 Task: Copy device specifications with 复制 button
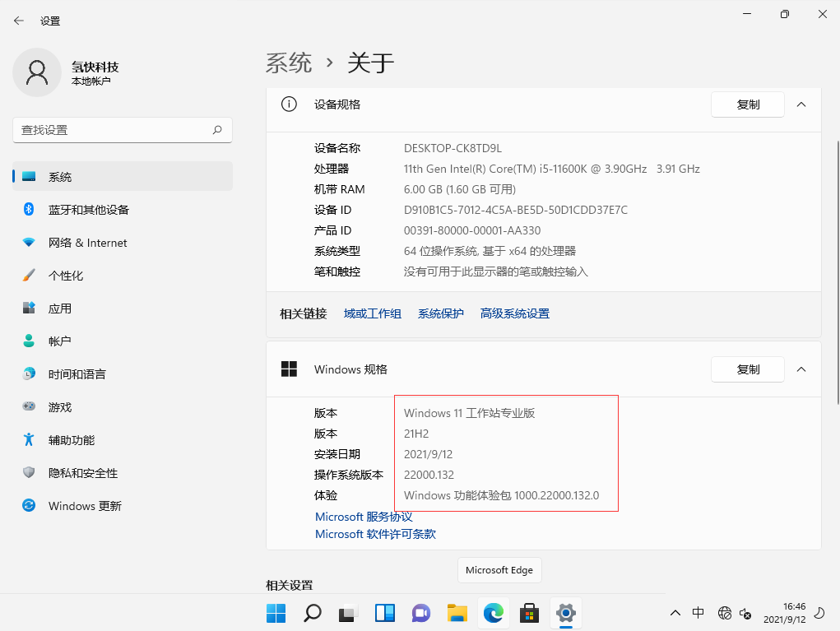click(x=748, y=104)
